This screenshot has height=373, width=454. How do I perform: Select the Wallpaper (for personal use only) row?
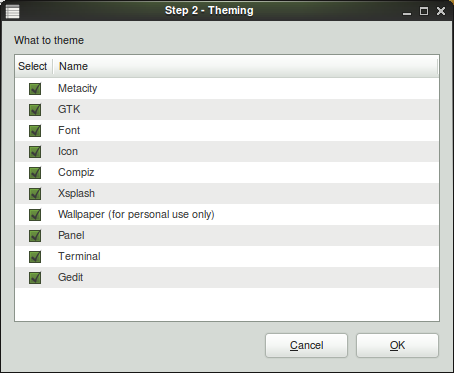pos(227,215)
